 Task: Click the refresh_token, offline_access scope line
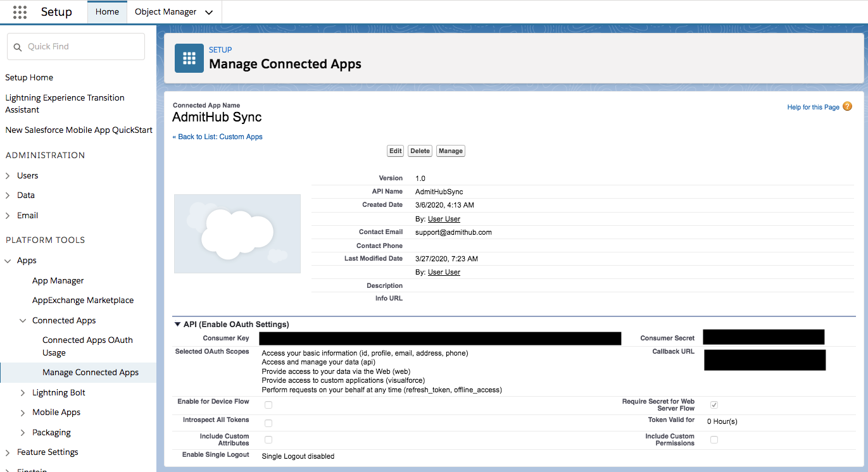click(382, 390)
